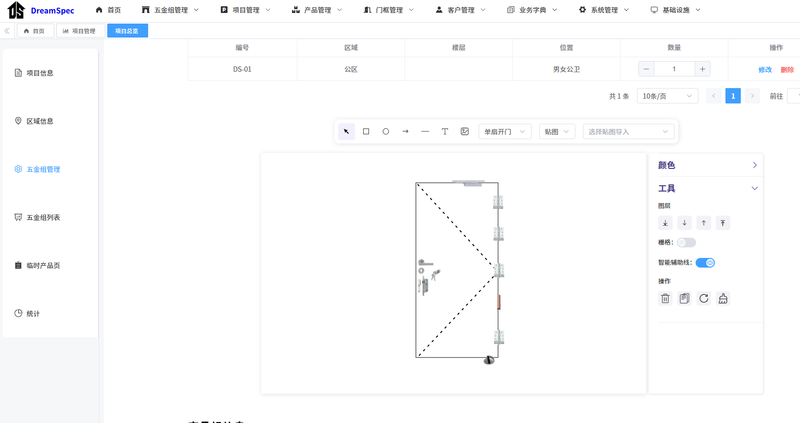Viewport: 800px width, 423px height.
Task: Expand the 颜色 color section
Action: [706, 165]
